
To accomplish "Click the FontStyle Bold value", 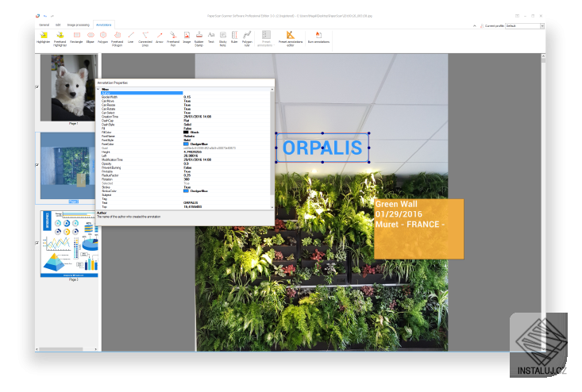I will coord(187,140).
